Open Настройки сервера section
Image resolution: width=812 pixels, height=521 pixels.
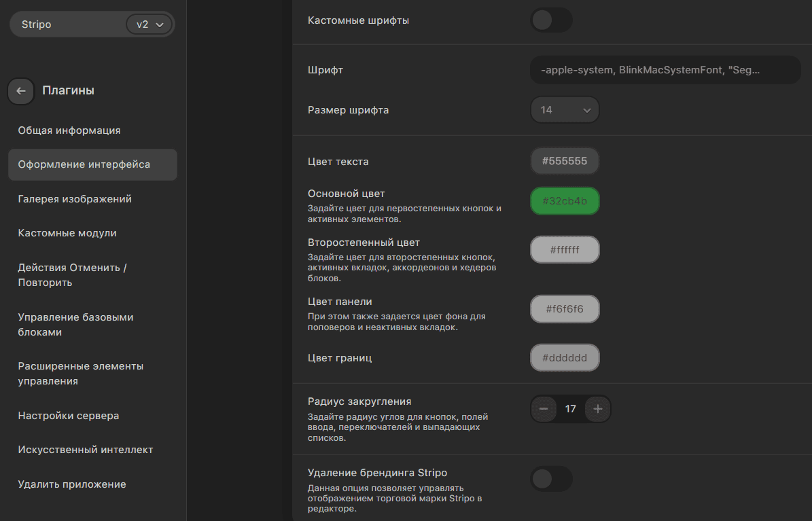pyautogui.click(x=69, y=416)
